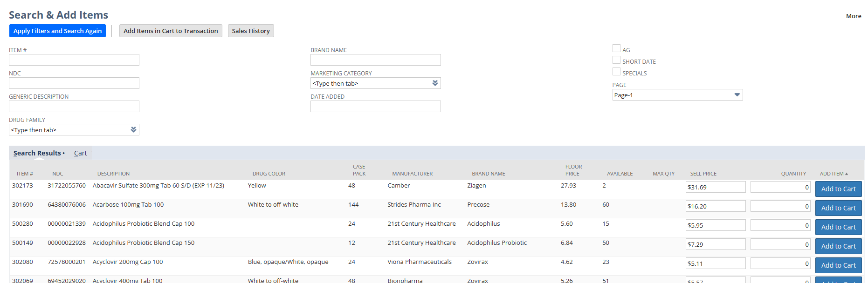Check the Short Date filter
The image size is (868, 283).
tap(616, 60)
